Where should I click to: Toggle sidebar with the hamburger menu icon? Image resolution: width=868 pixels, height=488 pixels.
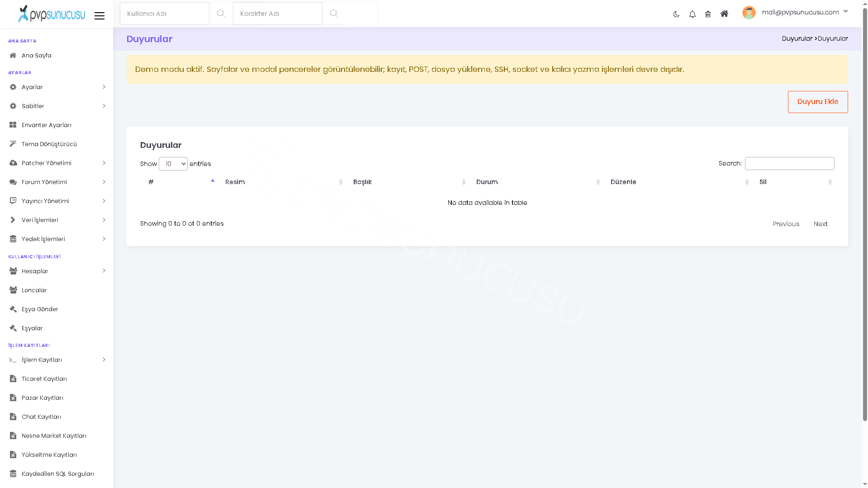(100, 16)
